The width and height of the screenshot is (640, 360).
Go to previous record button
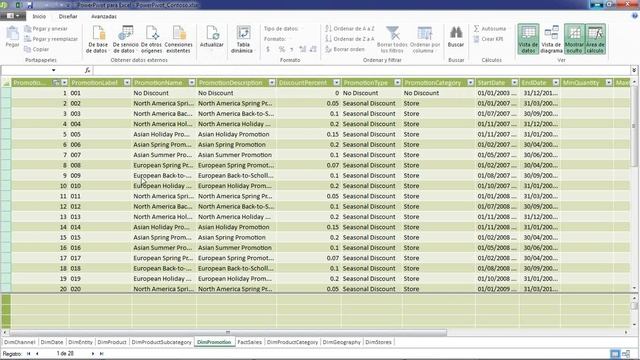pos(37,353)
